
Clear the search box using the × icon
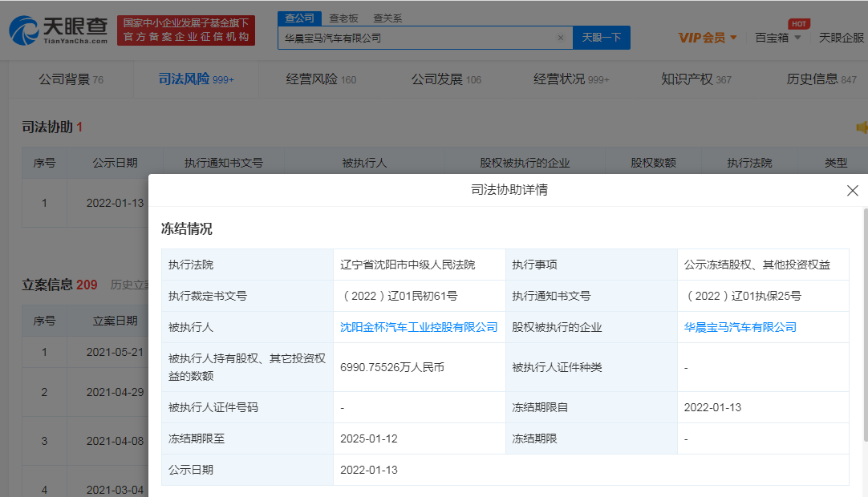tap(560, 38)
